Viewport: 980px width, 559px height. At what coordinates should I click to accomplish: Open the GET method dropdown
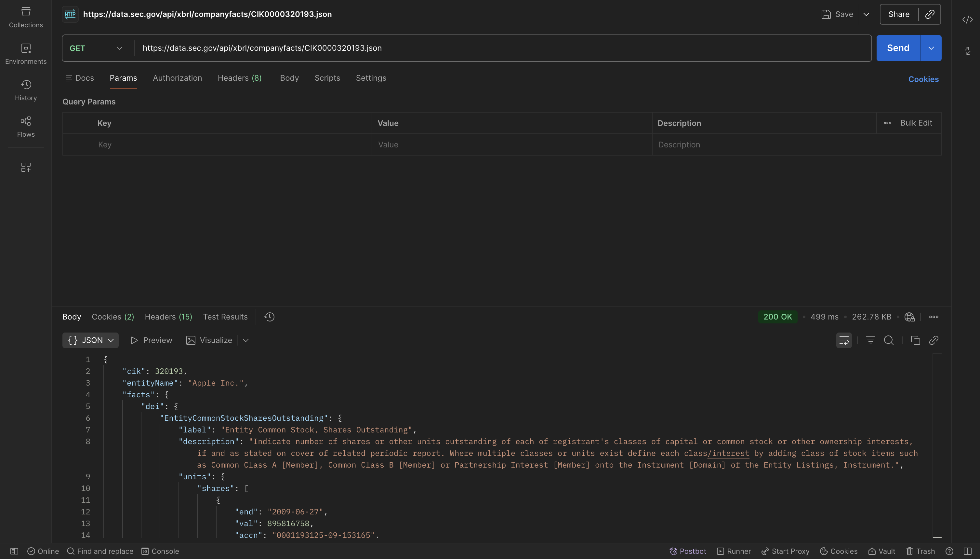click(96, 48)
